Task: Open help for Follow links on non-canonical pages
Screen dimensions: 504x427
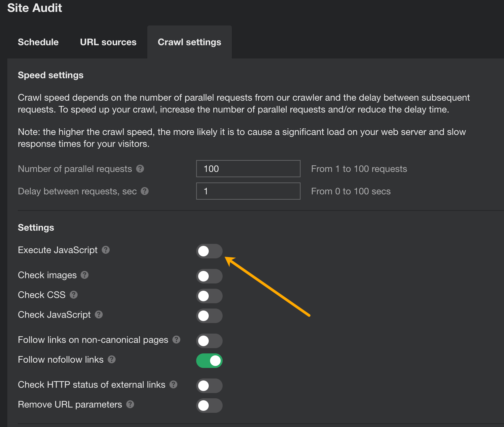Action: (x=176, y=340)
